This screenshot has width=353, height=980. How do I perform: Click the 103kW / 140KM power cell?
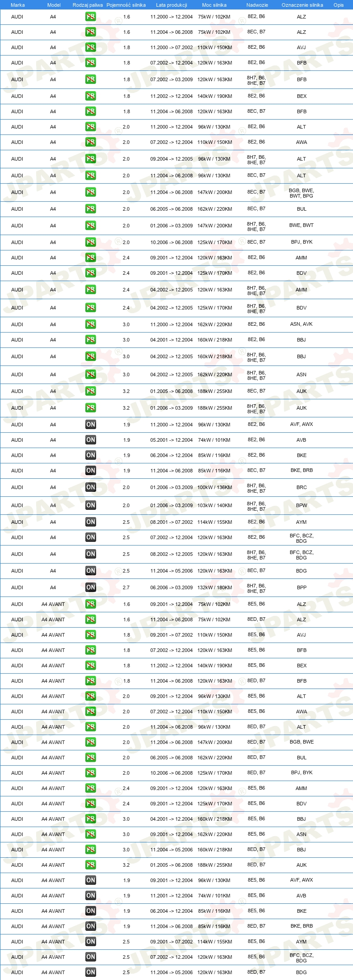point(214,505)
